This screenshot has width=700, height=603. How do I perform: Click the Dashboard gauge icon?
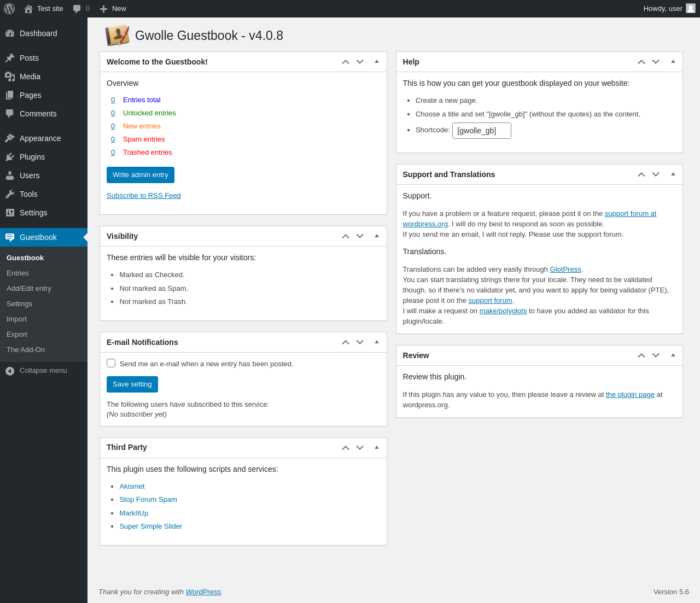point(10,33)
